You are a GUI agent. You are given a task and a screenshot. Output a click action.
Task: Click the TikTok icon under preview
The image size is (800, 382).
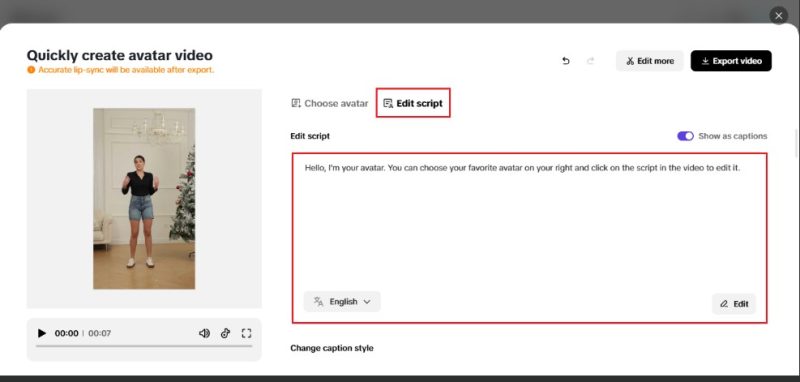(x=226, y=334)
